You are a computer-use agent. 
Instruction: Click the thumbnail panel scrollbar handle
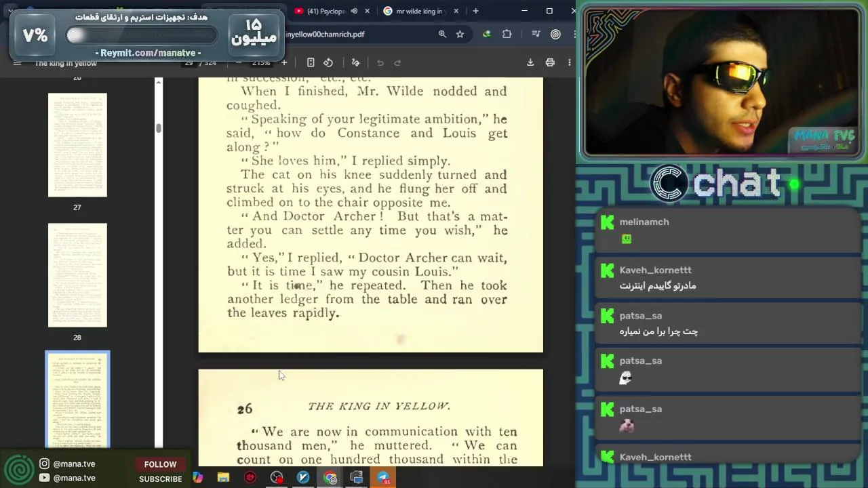click(158, 128)
